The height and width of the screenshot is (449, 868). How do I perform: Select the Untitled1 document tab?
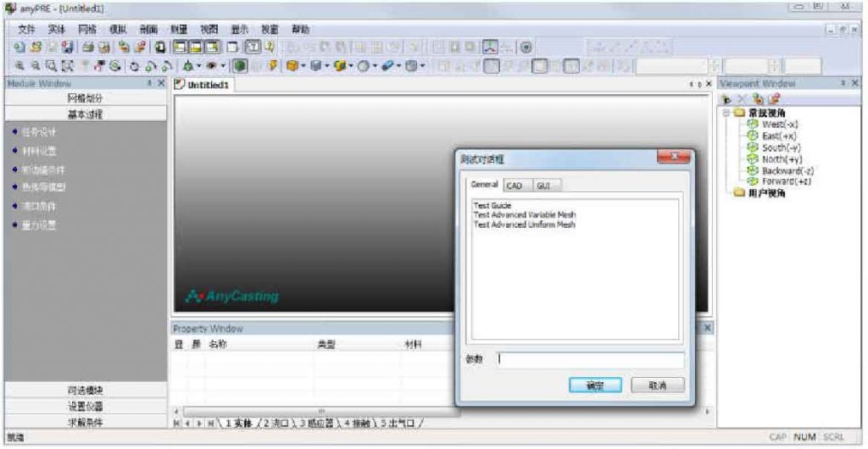[x=203, y=85]
